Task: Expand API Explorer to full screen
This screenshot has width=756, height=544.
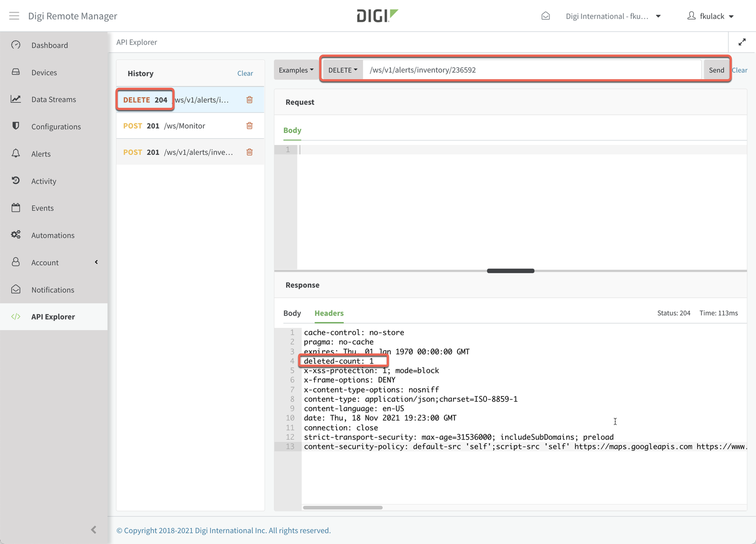Action: point(742,42)
